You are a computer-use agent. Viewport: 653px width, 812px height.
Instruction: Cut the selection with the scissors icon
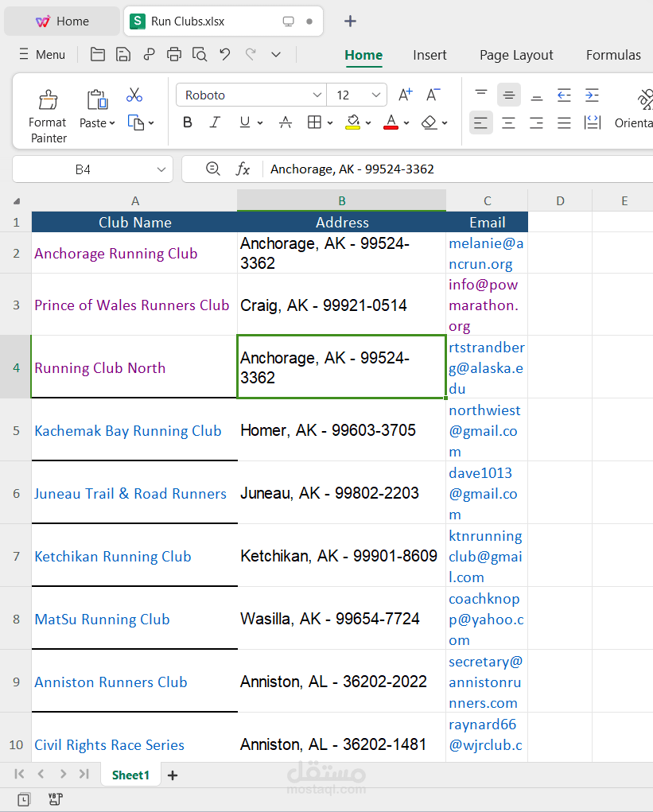[x=134, y=95]
